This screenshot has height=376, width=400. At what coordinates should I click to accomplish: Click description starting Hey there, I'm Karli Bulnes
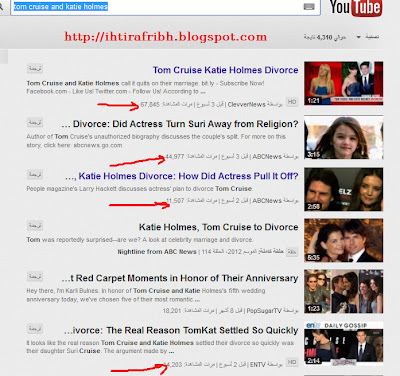click(x=146, y=295)
